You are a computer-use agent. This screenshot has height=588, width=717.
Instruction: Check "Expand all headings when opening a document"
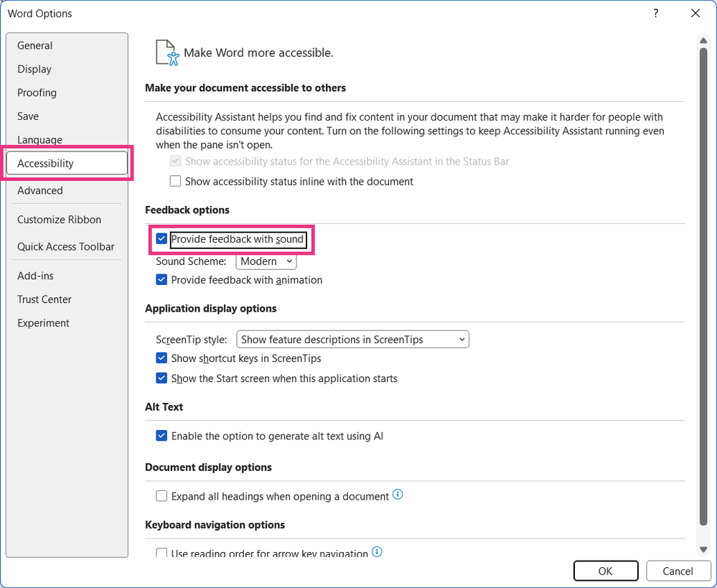coord(161,495)
